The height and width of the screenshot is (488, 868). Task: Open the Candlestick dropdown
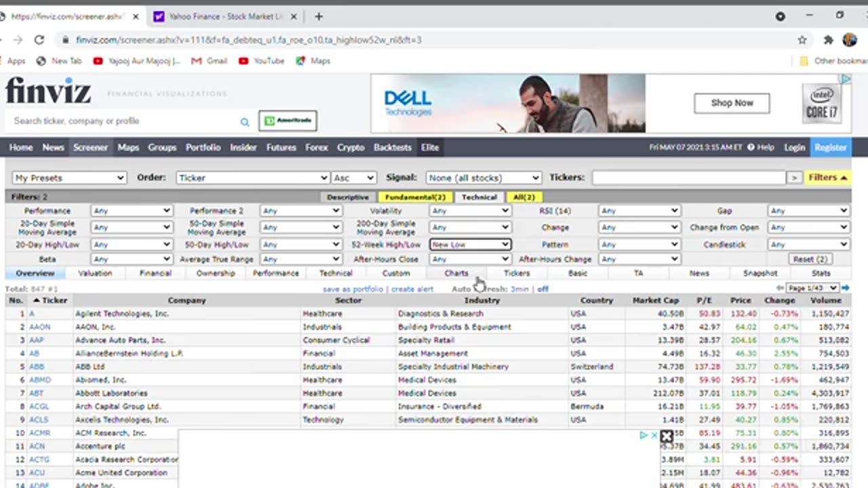point(809,244)
